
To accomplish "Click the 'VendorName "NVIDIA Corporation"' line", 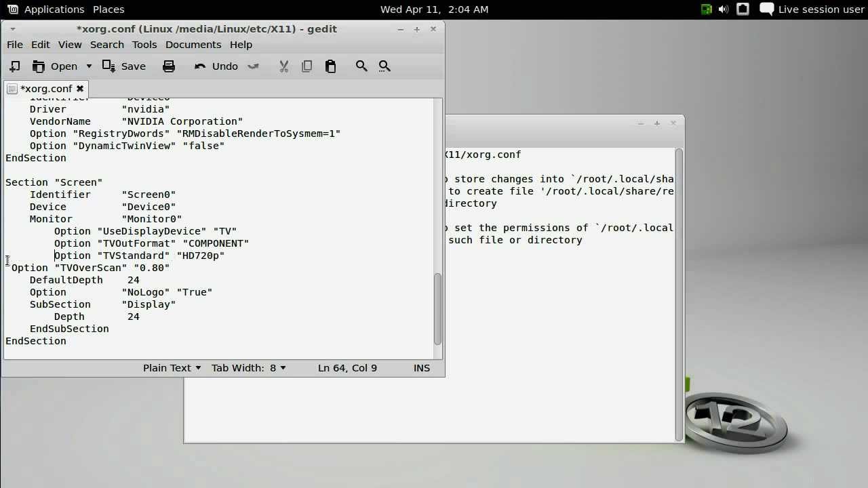I will click(x=136, y=121).
